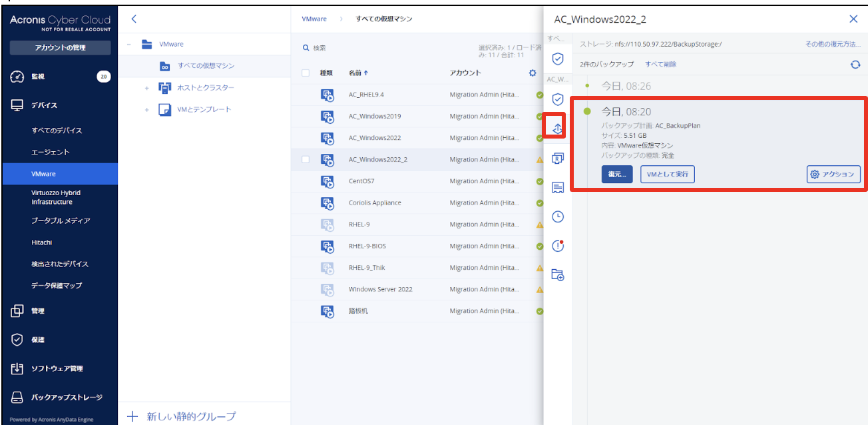The image size is (868, 425).
Task: Click the upper protection shield icon in side strip
Action: click(x=558, y=59)
